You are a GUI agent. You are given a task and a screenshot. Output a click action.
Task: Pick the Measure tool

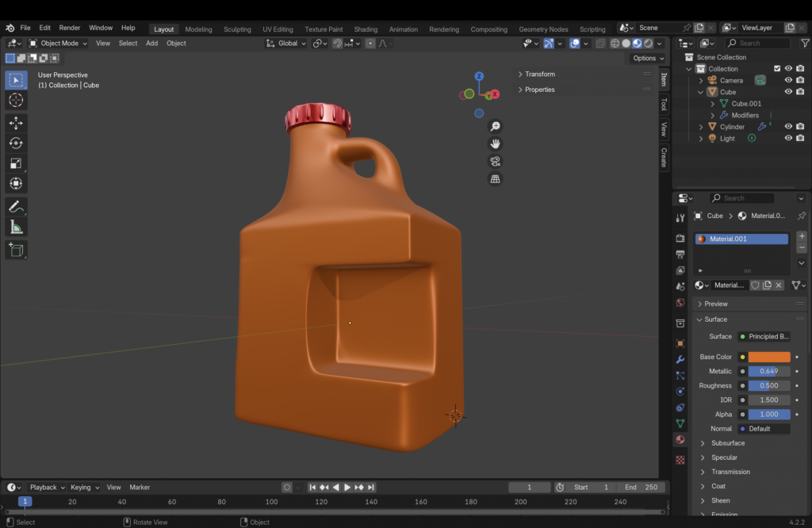tap(16, 228)
